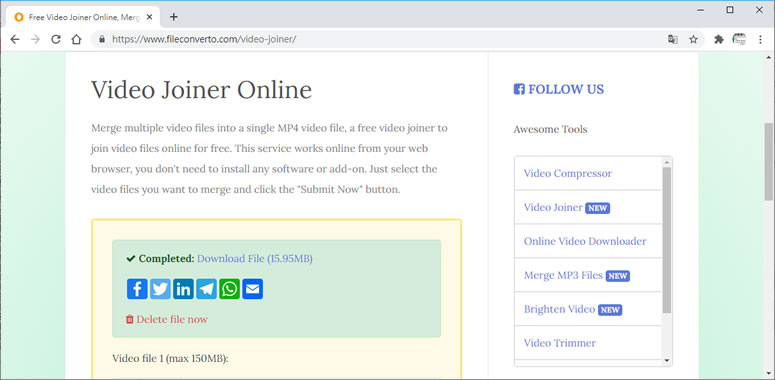This screenshot has height=380, width=775.
Task: Share the file by email
Action: tap(253, 289)
